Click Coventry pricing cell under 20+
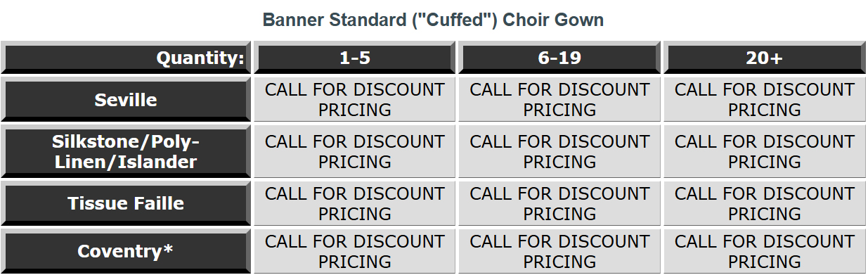Viewport: 868px width, 275px height. [x=764, y=251]
